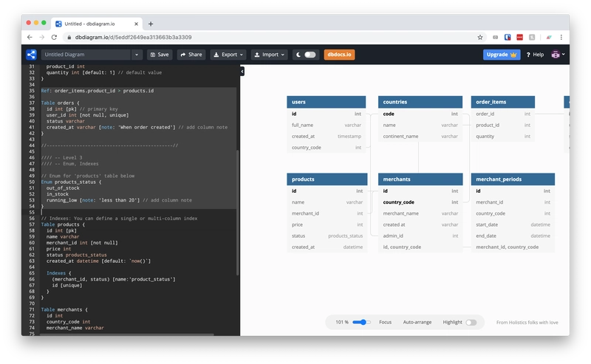Toggle the Highlight switch
The height and width of the screenshot is (364, 591).
(x=471, y=323)
